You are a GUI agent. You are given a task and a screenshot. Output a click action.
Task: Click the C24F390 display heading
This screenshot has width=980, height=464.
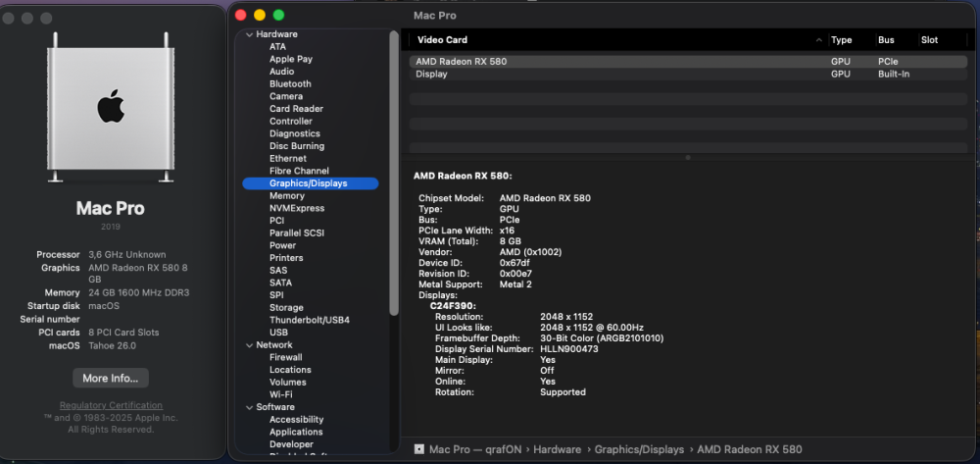pyautogui.click(x=453, y=306)
